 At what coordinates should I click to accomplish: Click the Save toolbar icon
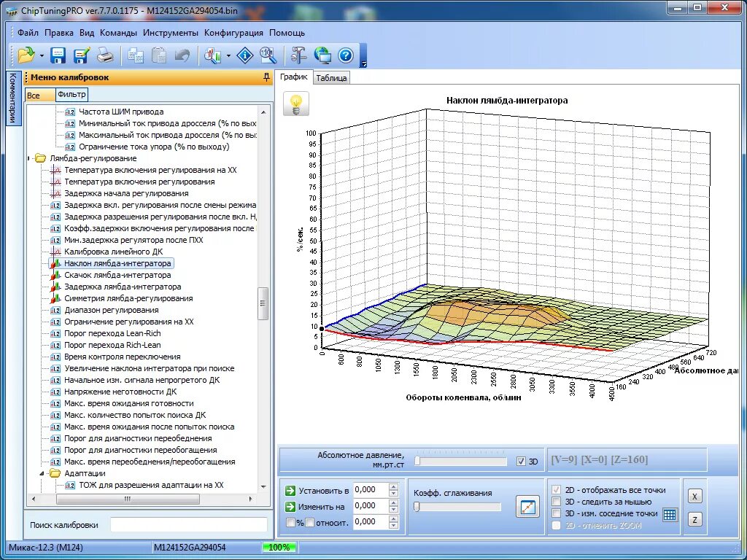[58, 55]
